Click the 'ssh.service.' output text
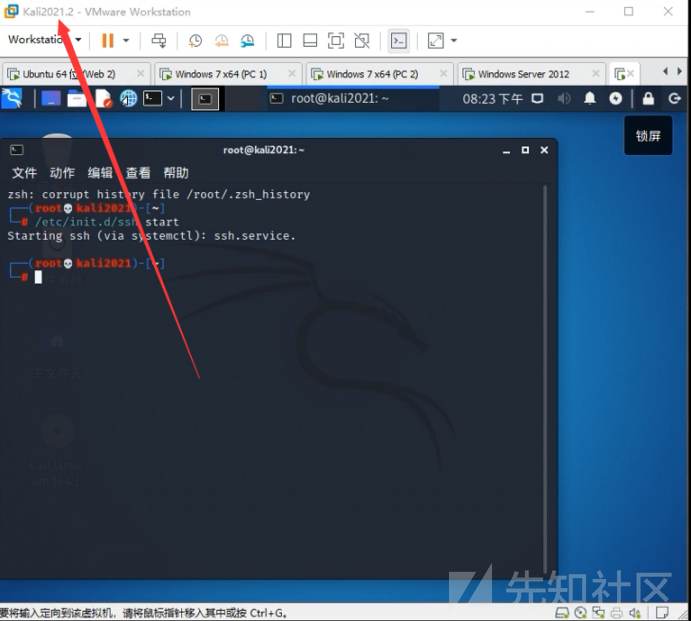This screenshot has height=621, width=692. [x=255, y=236]
